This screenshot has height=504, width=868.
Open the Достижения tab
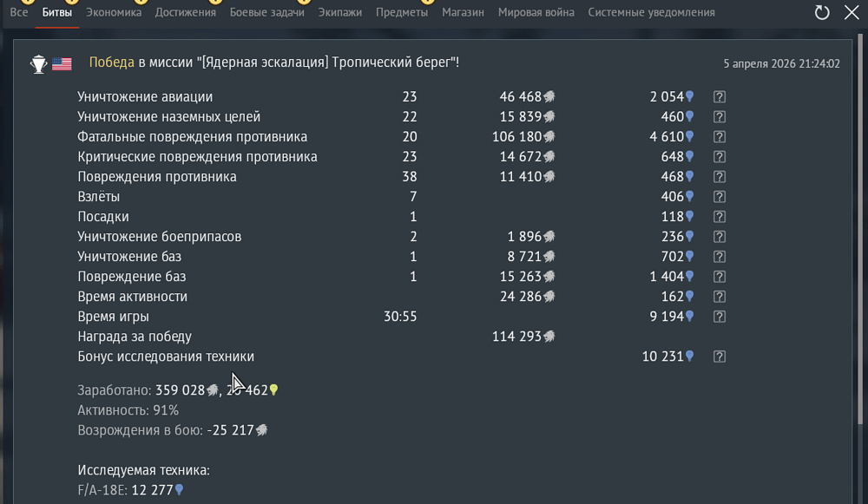[x=186, y=13]
